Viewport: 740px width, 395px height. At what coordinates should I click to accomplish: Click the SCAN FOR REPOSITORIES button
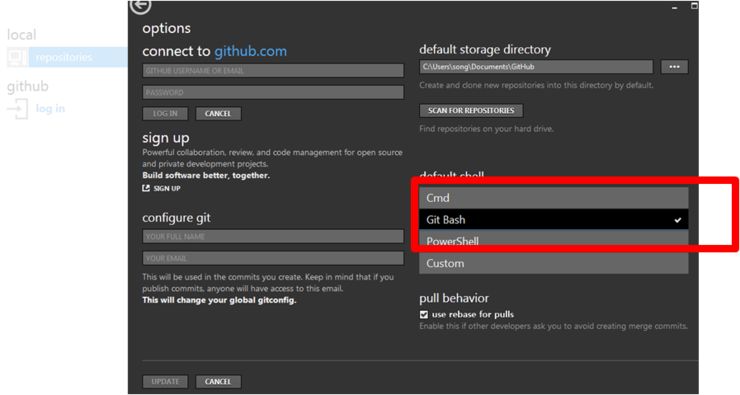pyautogui.click(x=471, y=110)
